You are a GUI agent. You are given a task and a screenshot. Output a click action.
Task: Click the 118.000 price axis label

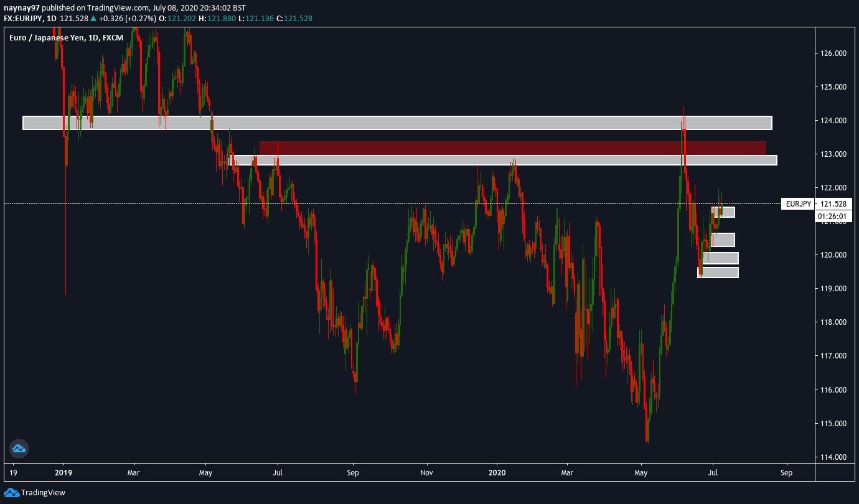click(832, 322)
